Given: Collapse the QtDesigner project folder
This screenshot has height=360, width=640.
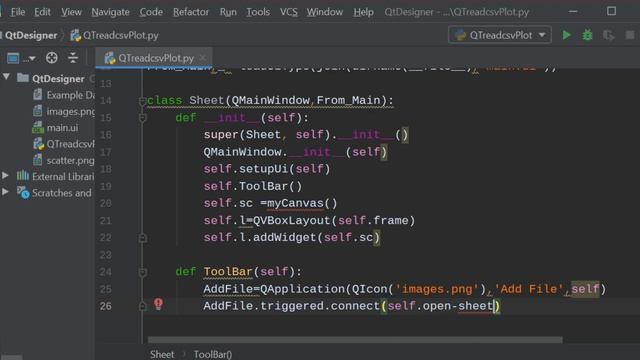Looking at the screenshot, I should click(x=6, y=77).
